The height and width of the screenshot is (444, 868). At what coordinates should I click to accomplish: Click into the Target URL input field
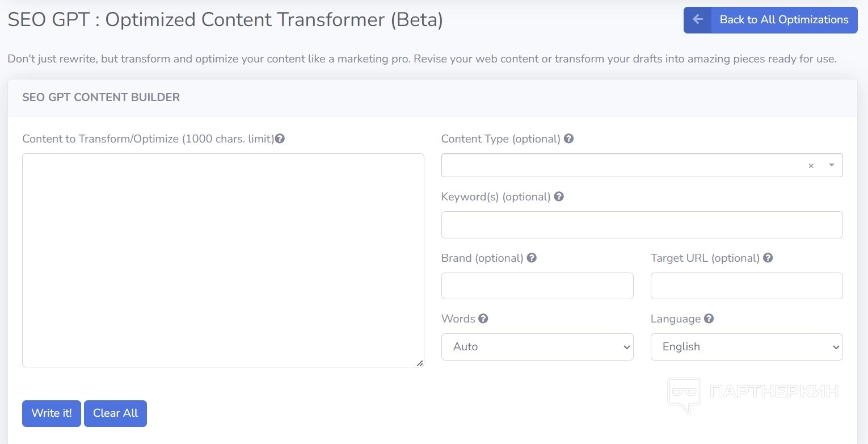tap(746, 286)
